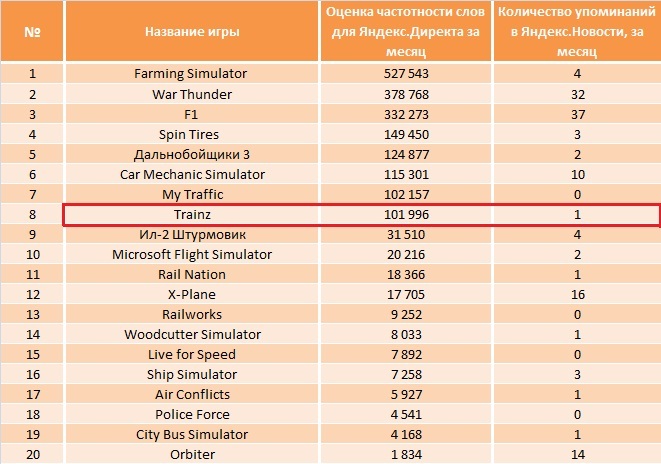Click the '№' column header

click(32, 31)
